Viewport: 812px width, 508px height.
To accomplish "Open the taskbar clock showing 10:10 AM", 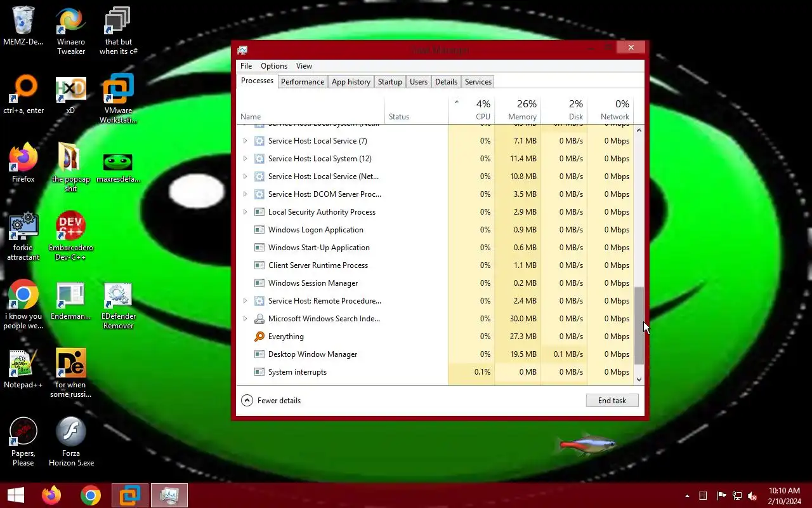I will coord(784,496).
